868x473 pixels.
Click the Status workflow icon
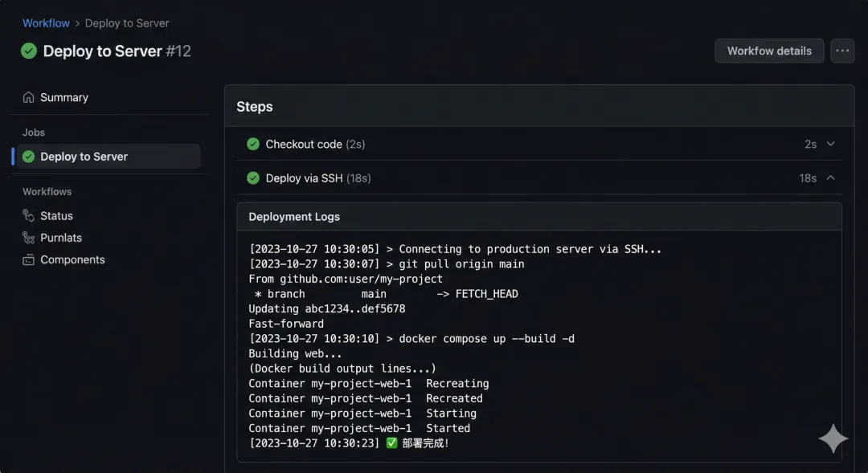[29, 216]
